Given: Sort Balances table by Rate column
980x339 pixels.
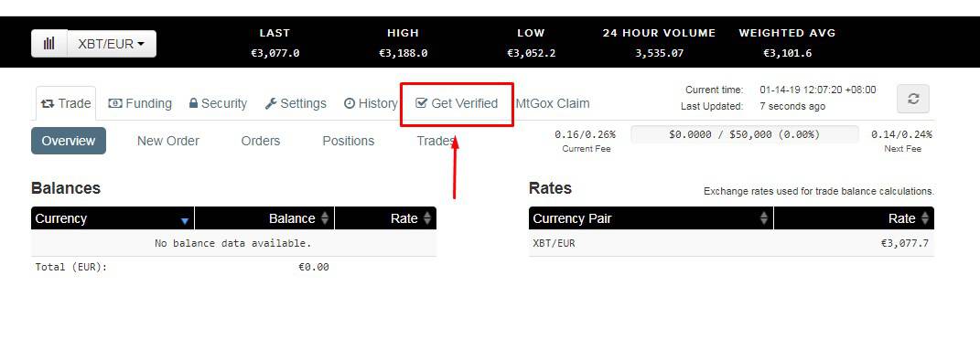Looking at the screenshot, I should click(385, 218).
